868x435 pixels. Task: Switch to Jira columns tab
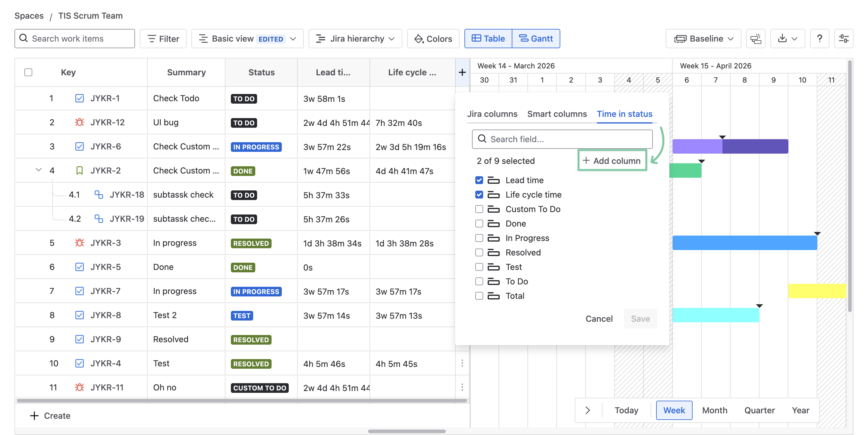[x=492, y=114]
